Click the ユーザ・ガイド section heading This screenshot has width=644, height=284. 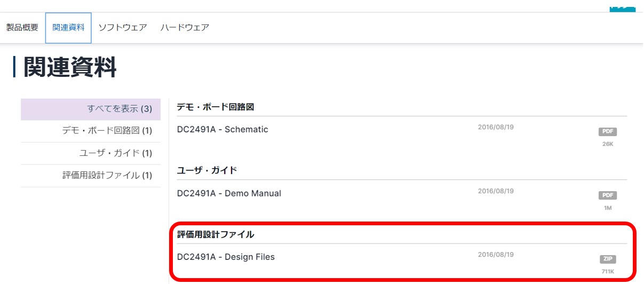click(207, 171)
